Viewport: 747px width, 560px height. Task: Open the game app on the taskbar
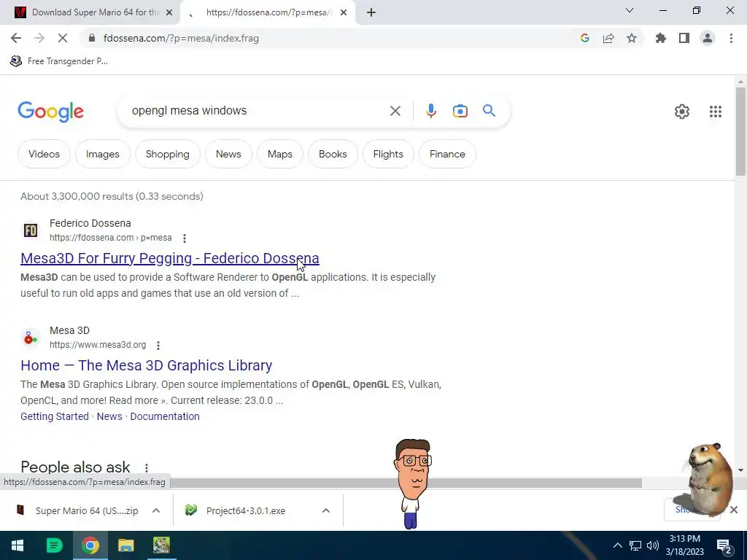161,545
